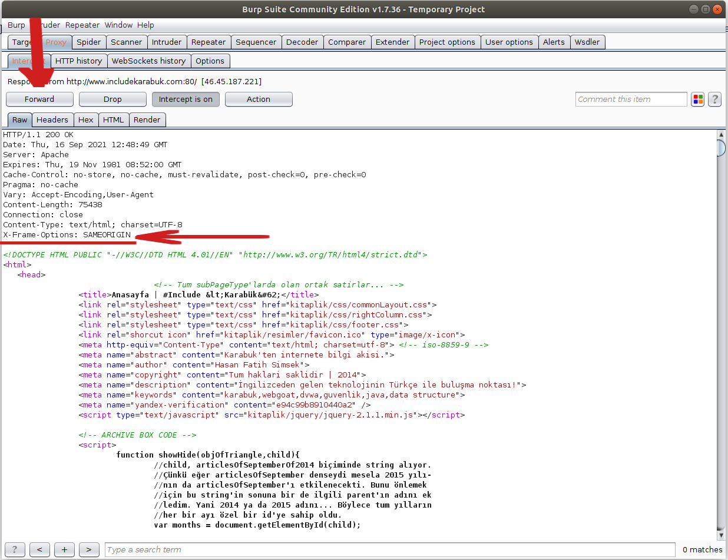The height and width of the screenshot is (560, 728).
Task: Click the Server: Apache header line
Action: 36,155
